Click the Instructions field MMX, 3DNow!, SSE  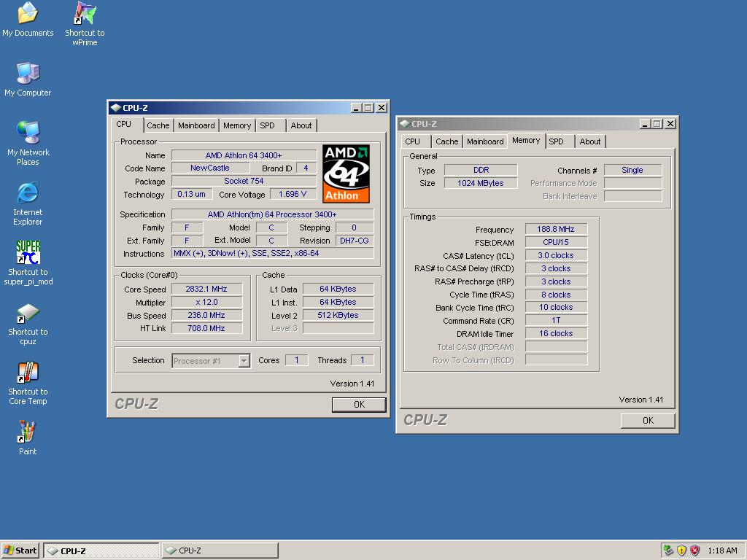tap(272, 253)
